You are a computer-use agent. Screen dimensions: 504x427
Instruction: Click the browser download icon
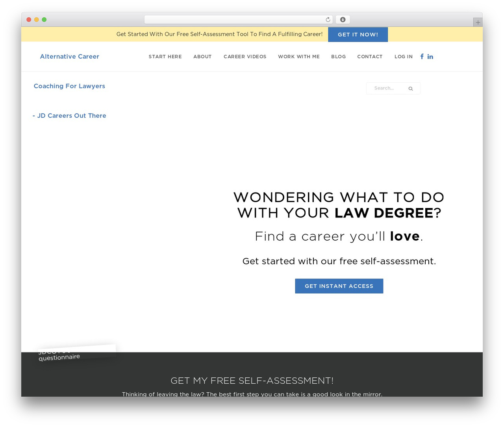pos(343,20)
